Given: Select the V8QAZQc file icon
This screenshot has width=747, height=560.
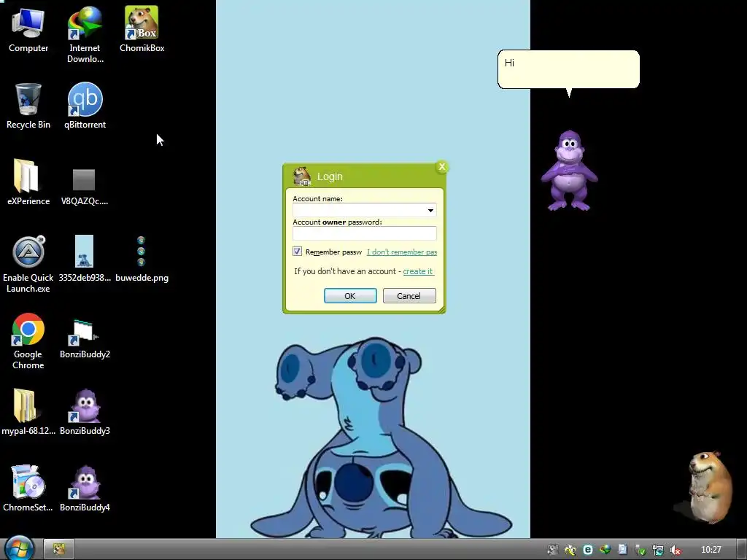Looking at the screenshot, I should click(85, 187).
